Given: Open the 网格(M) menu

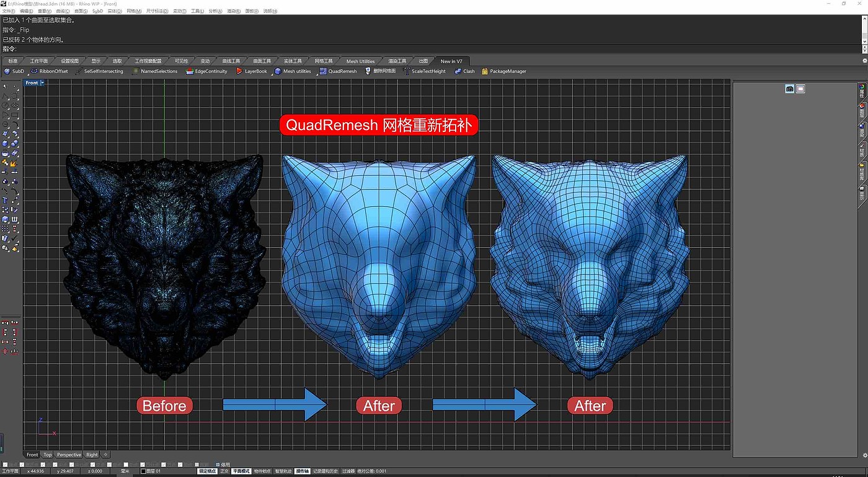Looking at the screenshot, I should coord(134,11).
